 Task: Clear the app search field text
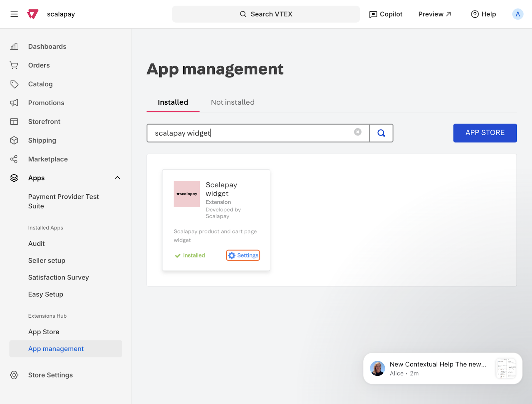coord(358,132)
